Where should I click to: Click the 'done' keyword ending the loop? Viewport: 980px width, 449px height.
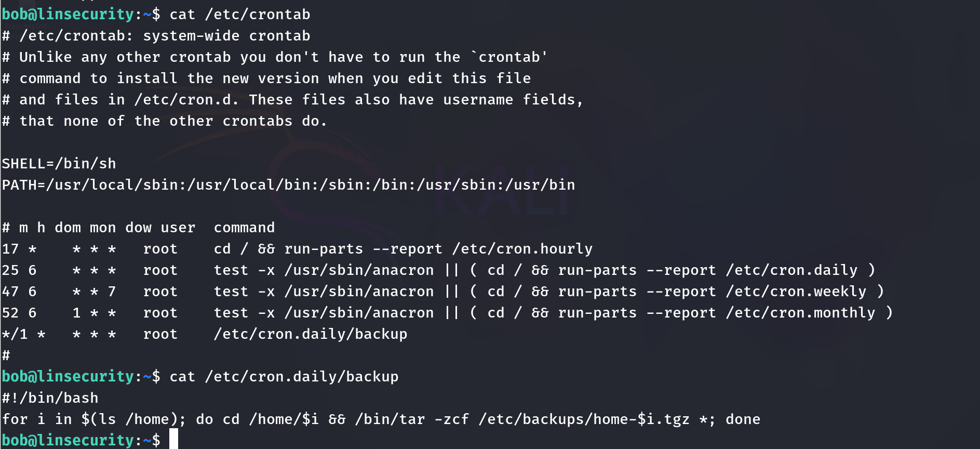click(x=743, y=419)
